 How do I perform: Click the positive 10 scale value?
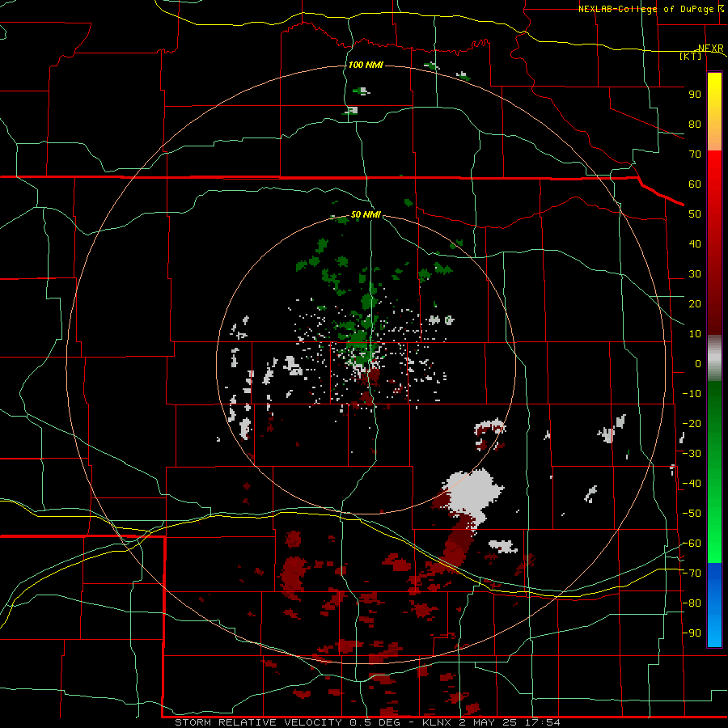tap(695, 334)
